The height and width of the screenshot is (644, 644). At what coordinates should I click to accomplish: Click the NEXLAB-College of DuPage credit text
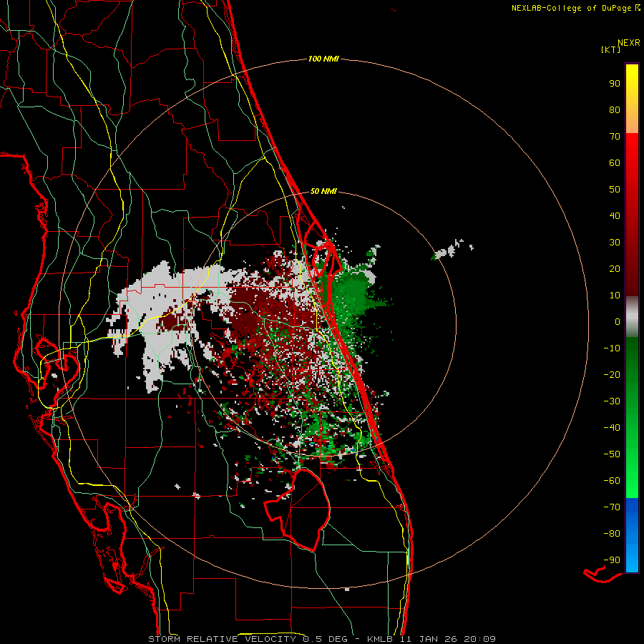point(571,8)
